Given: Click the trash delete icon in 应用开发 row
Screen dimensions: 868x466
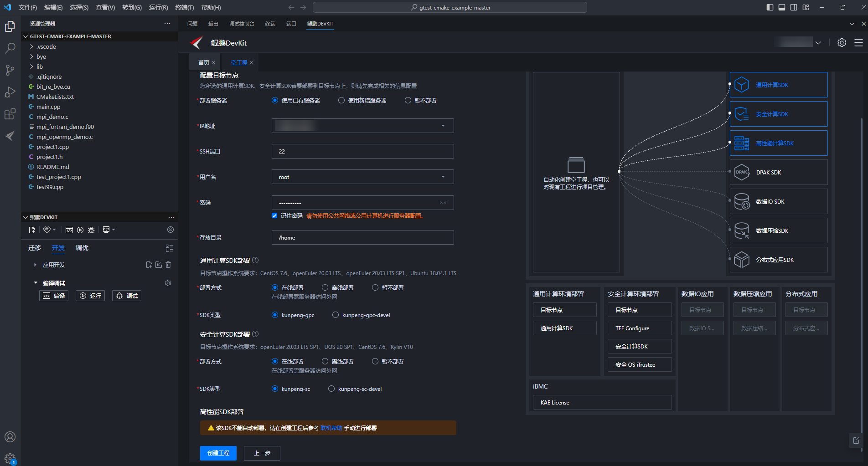Looking at the screenshot, I should [168, 265].
